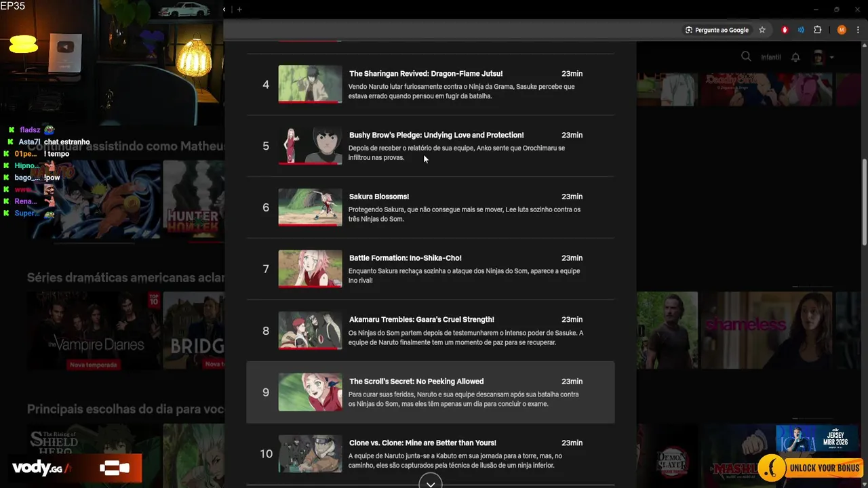
Task: Click description starting 'Protegendo Sakura'
Action: pos(465,214)
